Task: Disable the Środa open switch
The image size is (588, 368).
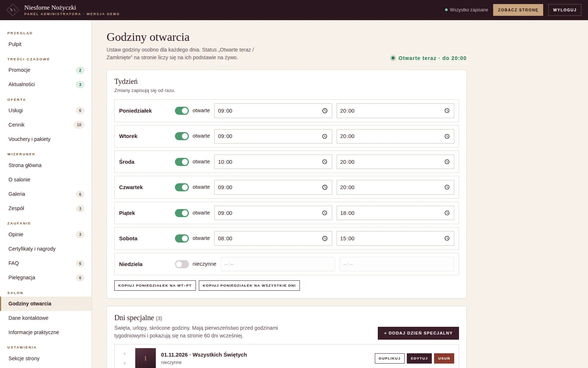Action: pyautogui.click(x=182, y=162)
